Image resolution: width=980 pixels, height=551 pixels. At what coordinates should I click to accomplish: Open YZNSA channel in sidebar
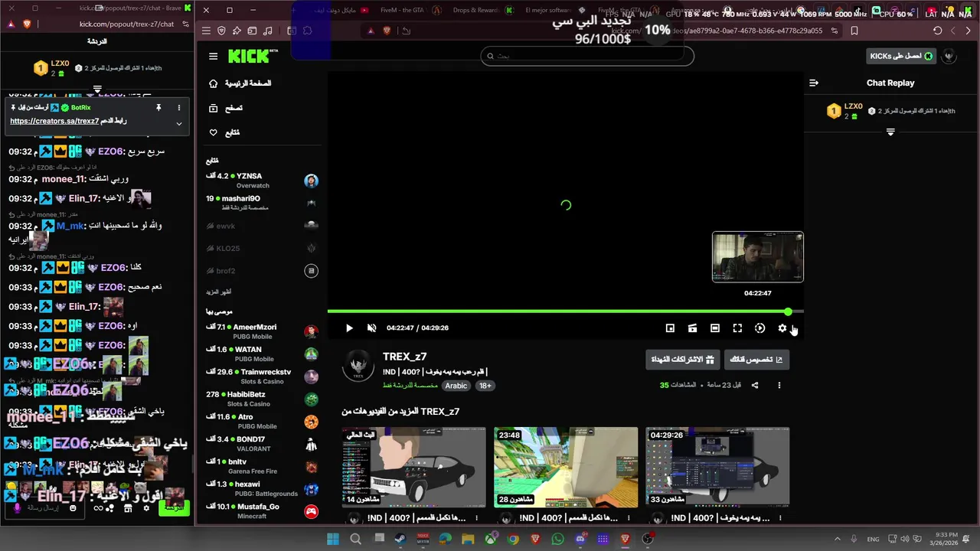(262, 181)
